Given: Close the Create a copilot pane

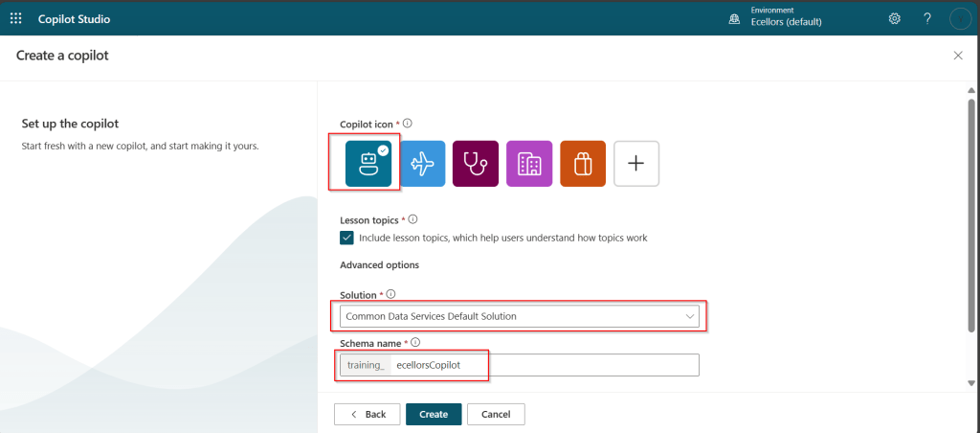Looking at the screenshot, I should coord(958,56).
